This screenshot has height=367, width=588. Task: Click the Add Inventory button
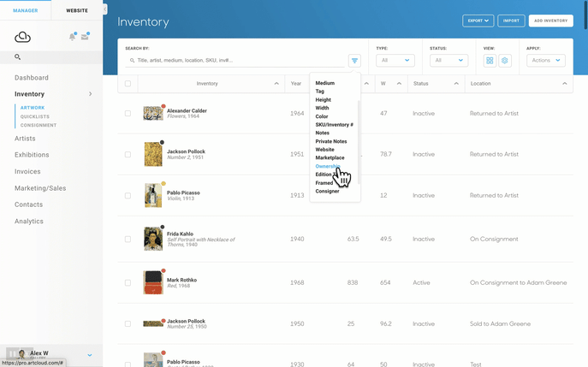pos(551,21)
